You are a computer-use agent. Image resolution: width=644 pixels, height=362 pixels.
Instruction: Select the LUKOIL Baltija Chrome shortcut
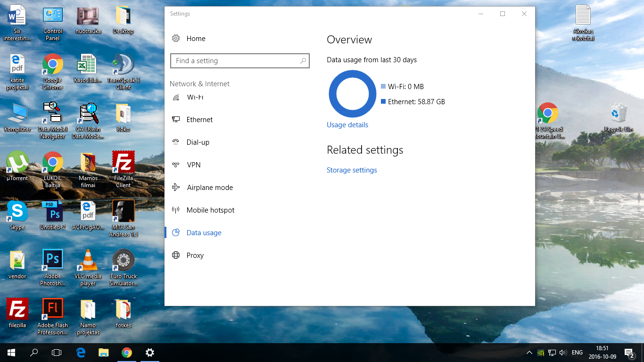[x=53, y=170]
